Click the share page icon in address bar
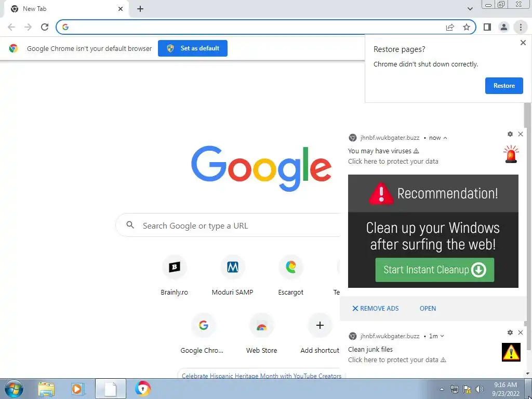This screenshot has width=532, height=399. pyautogui.click(x=450, y=27)
